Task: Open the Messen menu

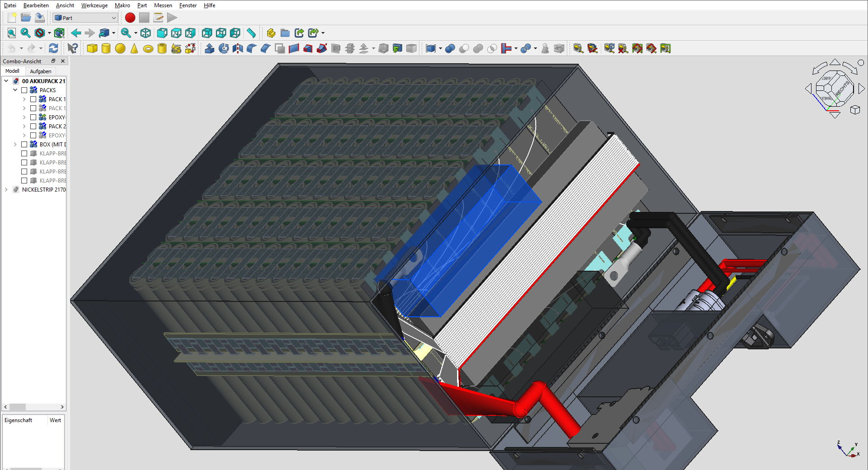Action: coord(163,5)
